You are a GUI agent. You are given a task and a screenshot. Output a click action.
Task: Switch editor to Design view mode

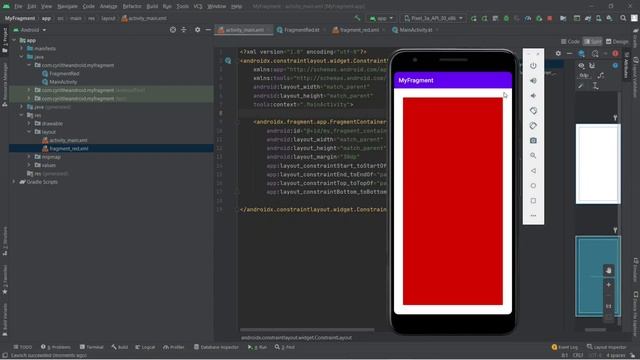(617, 41)
